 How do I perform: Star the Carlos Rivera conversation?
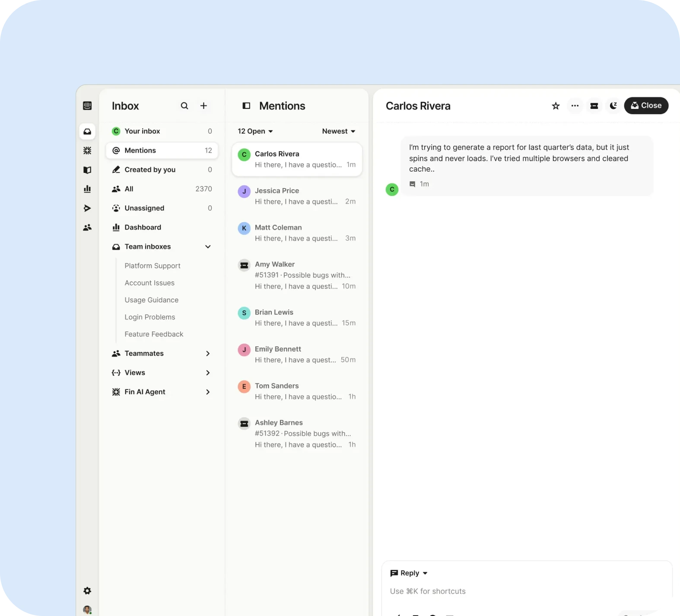point(556,106)
